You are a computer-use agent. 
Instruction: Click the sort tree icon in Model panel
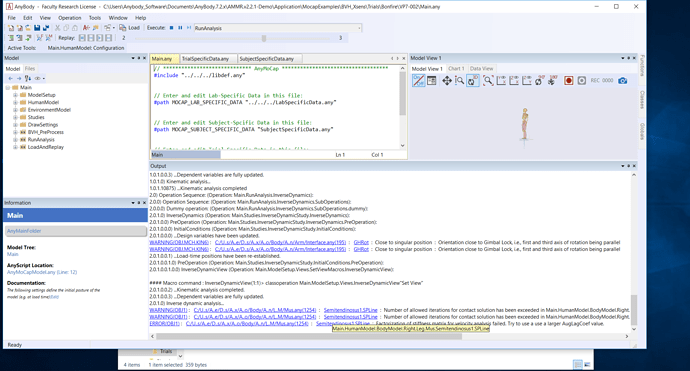point(28,78)
